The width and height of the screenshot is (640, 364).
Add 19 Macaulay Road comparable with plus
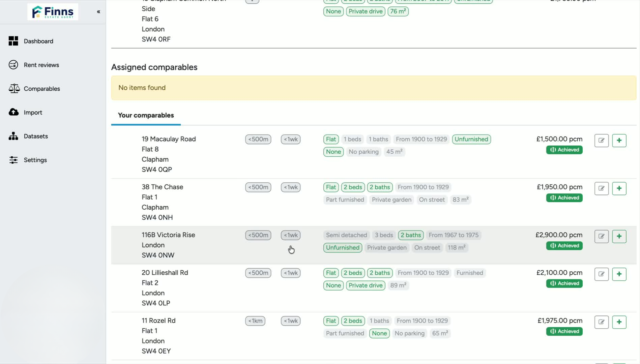click(619, 141)
